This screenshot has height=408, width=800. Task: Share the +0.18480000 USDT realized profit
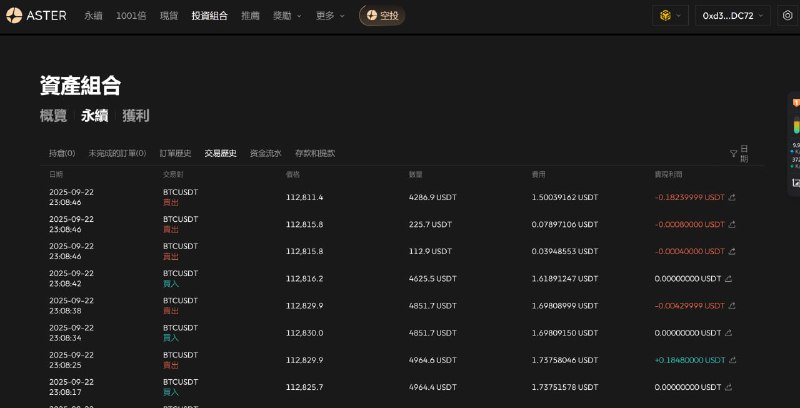732,359
